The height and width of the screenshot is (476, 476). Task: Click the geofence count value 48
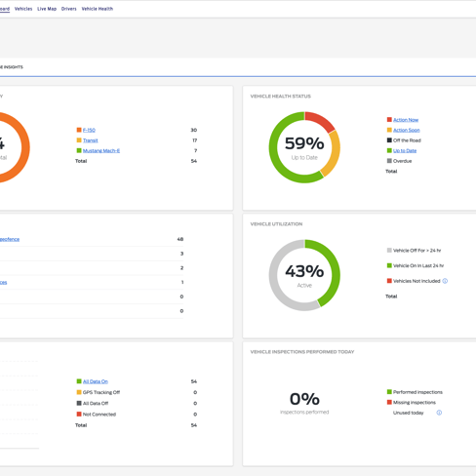(x=180, y=239)
